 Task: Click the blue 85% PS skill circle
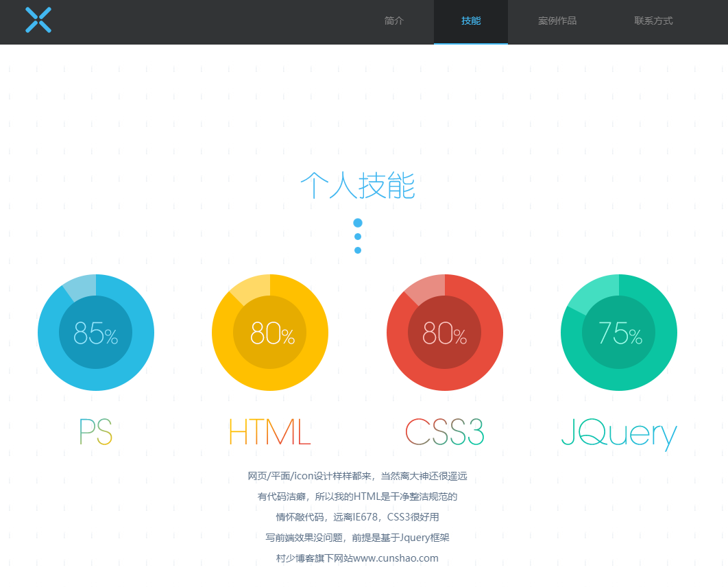click(96, 333)
